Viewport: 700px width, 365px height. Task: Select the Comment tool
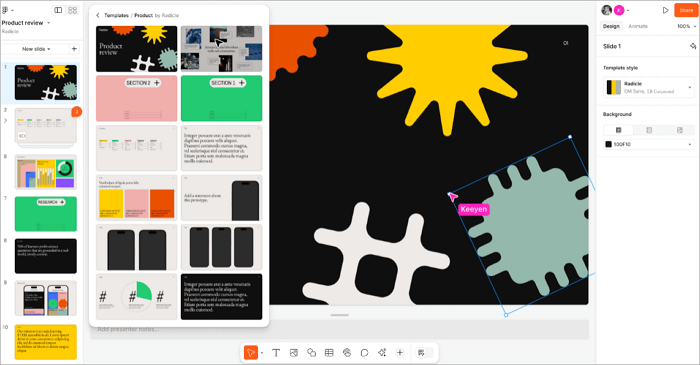364,353
